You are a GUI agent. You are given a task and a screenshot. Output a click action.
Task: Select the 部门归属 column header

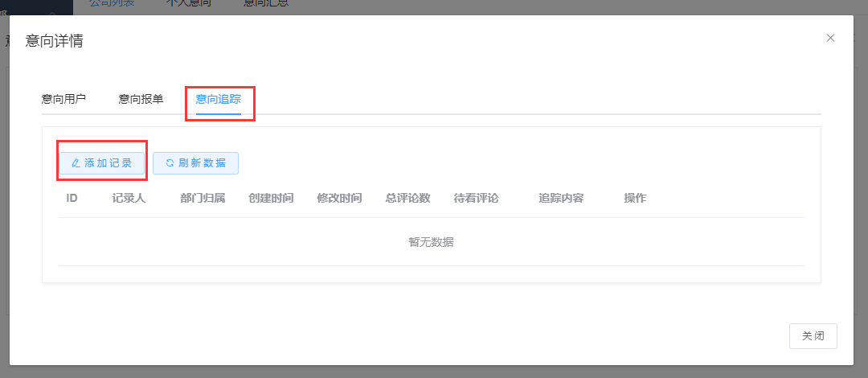(203, 198)
